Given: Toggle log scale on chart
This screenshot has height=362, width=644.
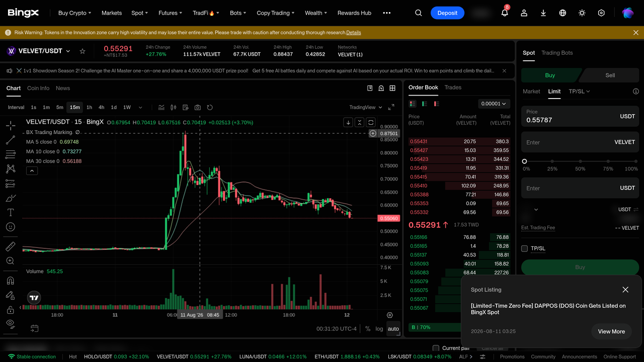Looking at the screenshot, I should (x=379, y=329).
